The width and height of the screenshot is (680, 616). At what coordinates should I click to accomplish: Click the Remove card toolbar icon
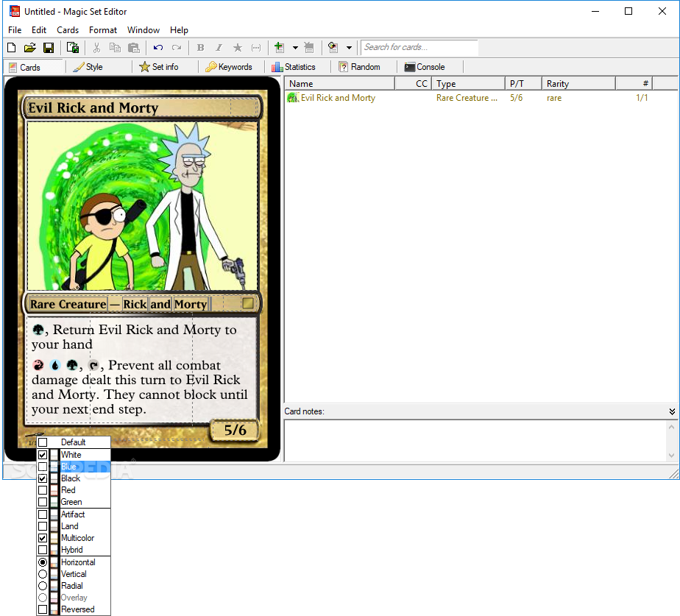(x=309, y=48)
